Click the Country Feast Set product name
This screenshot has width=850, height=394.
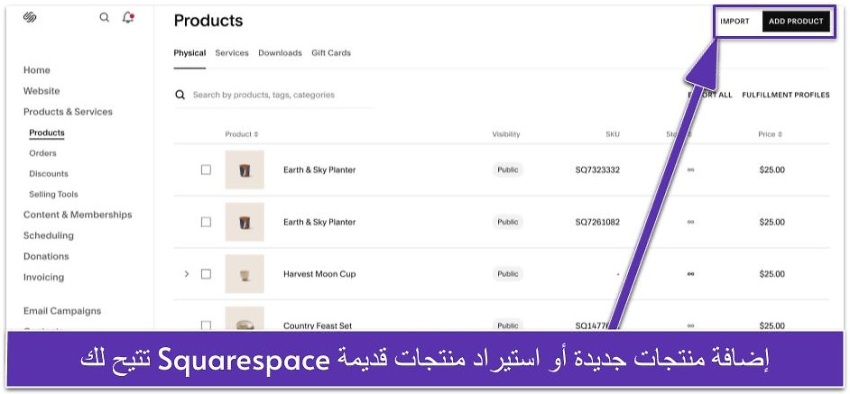pyautogui.click(x=317, y=326)
